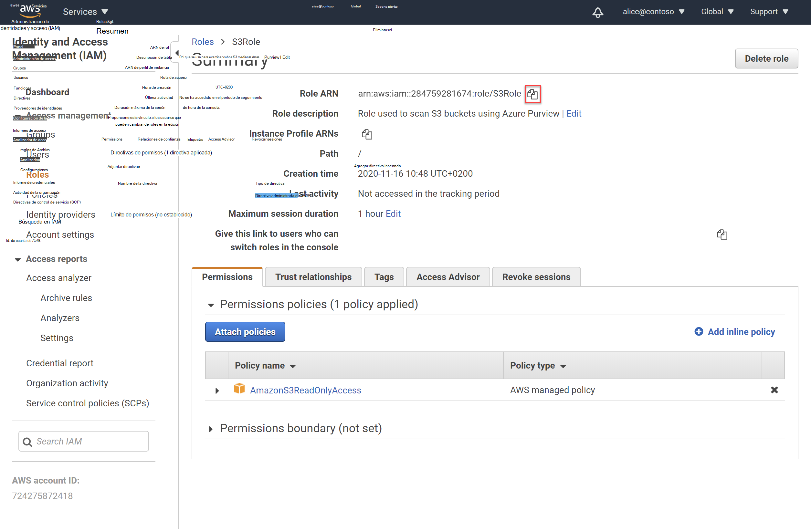Open Service control policies (SCPs)
This screenshot has height=532, width=811.
point(88,403)
